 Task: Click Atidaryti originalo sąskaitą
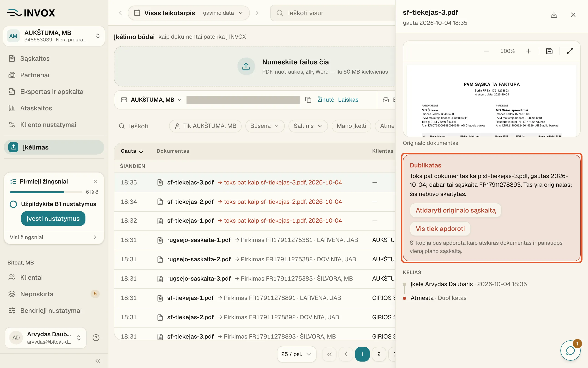[455, 210]
